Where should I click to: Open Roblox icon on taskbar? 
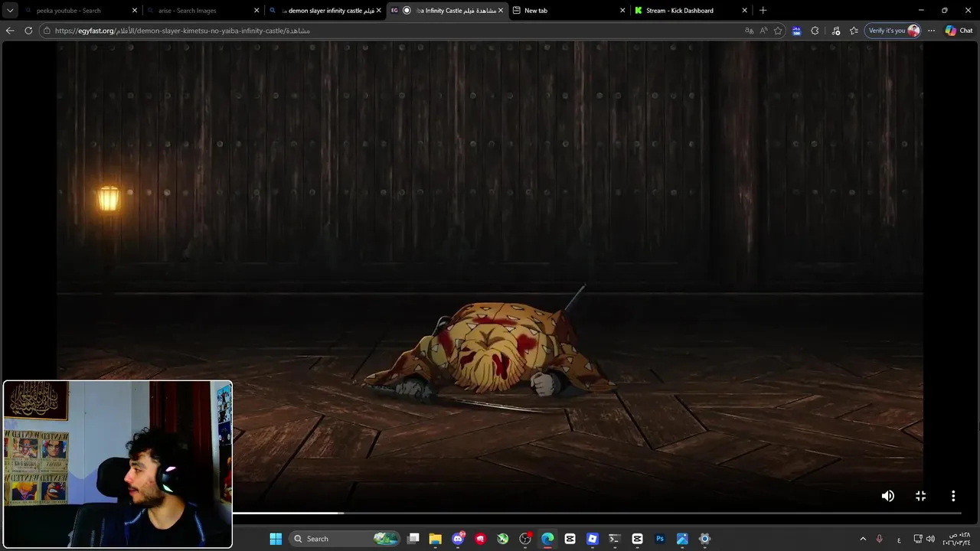pos(592,539)
